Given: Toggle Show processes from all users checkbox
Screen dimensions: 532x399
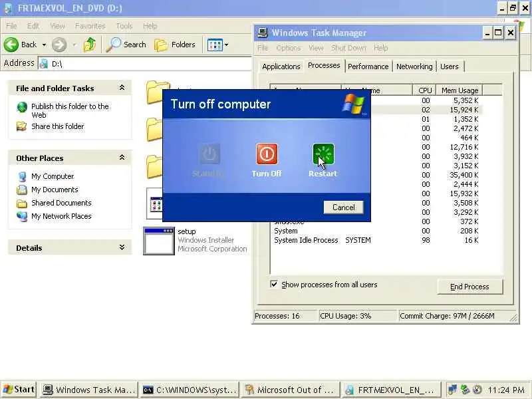Looking at the screenshot, I should click(x=274, y=284).
